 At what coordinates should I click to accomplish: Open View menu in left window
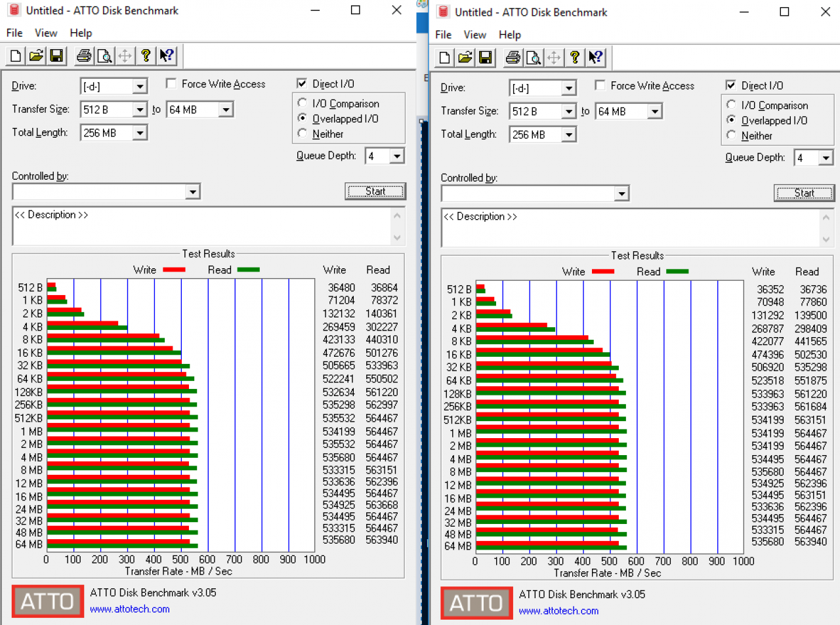point(46,33)
